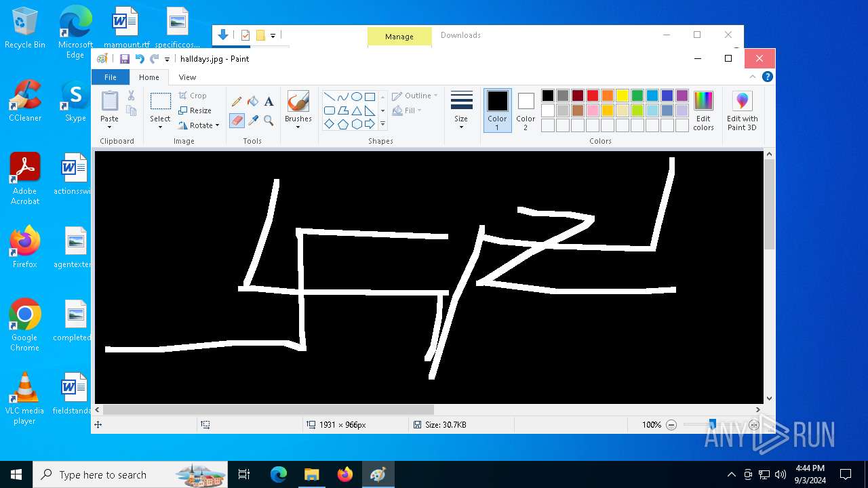
Task: Pick the yellow color swatch
Action: 623,96
